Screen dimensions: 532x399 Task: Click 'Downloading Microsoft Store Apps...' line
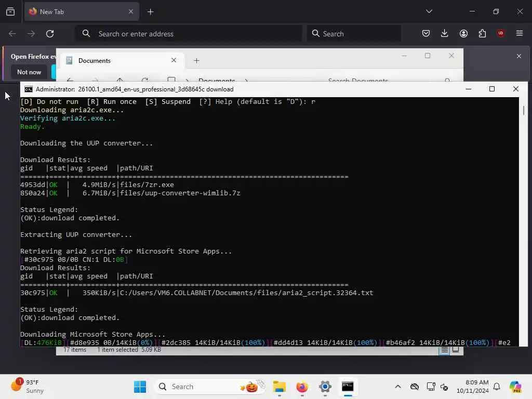pyautogui.click(x=92, y=335)
